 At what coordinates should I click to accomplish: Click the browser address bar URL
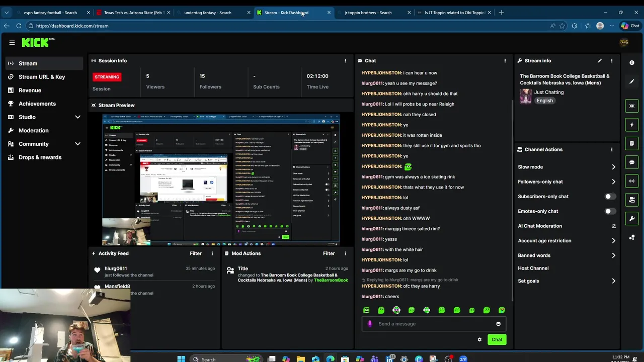click(72, 26)
